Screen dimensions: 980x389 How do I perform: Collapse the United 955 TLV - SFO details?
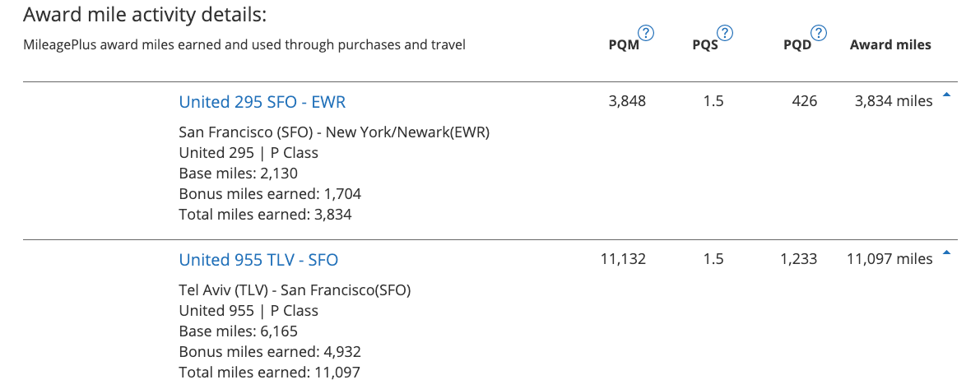[946, 253]
